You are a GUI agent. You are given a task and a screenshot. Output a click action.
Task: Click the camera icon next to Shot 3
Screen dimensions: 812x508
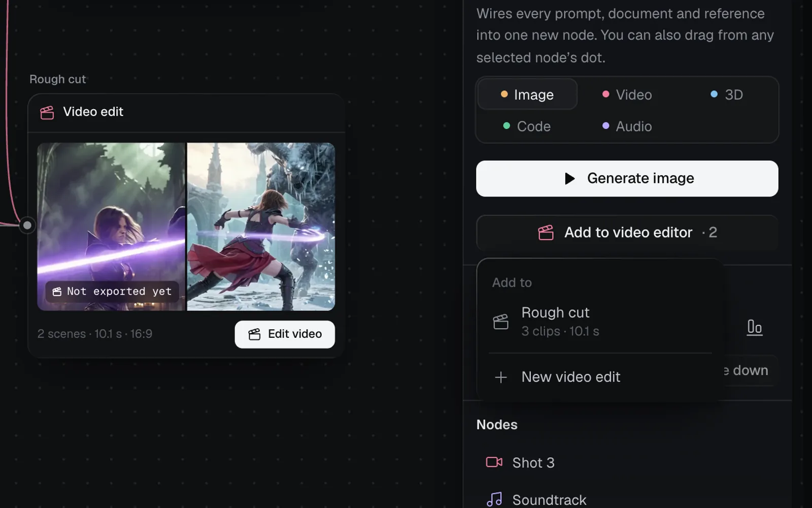[x=494, y=462]
